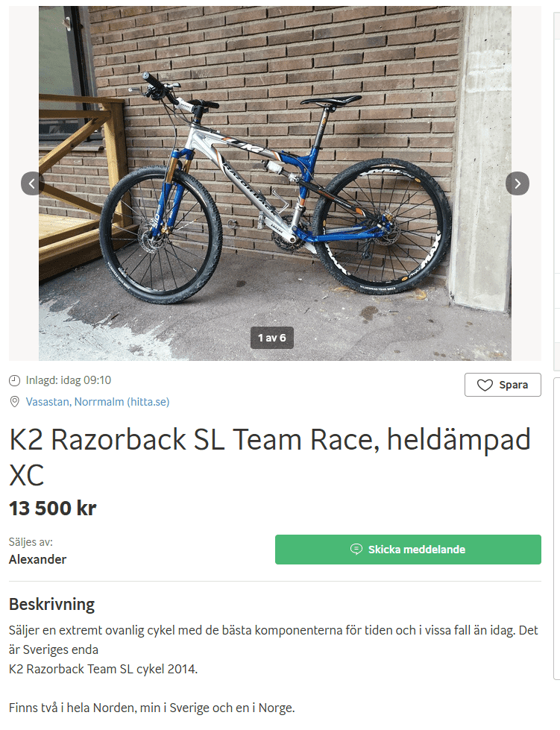Click seller name Alexander
The image size is (560, 730).
(x=37, y=559)
